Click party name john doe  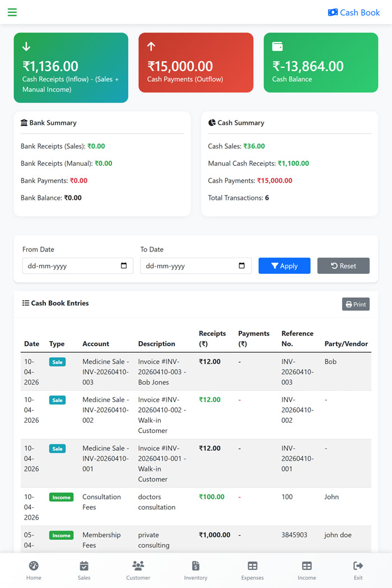(338, 535)
